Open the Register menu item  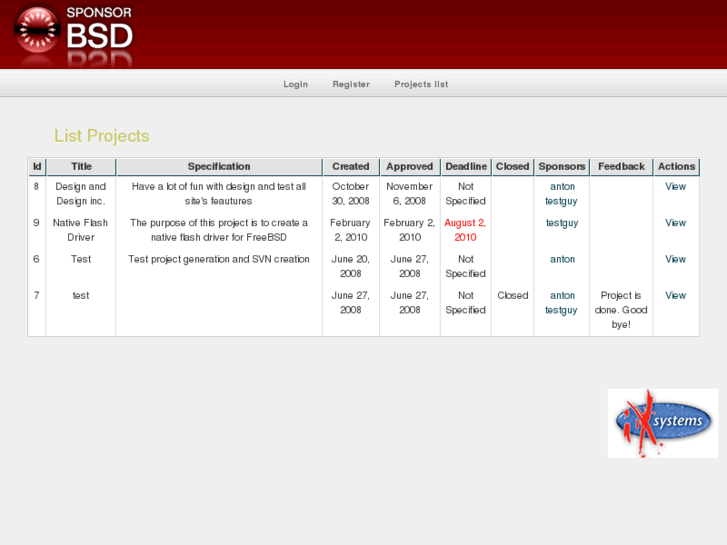point(351,84)
